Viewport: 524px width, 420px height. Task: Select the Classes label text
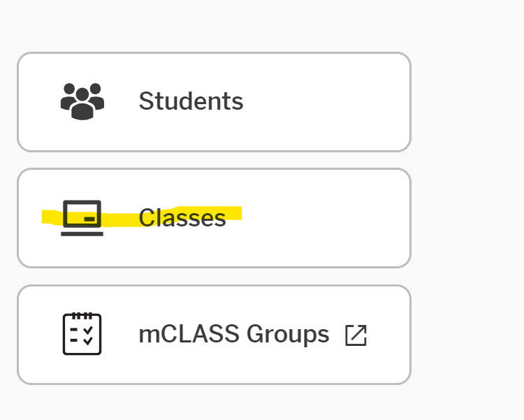182,218
